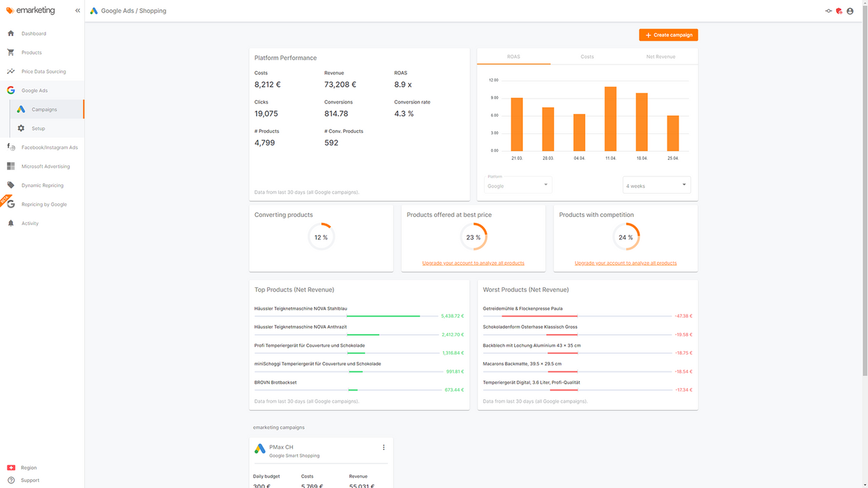The height and width of the screenshot is (488, 868).
Task: Switch to the Costs chart tab
Action: (x=587, y=56)
